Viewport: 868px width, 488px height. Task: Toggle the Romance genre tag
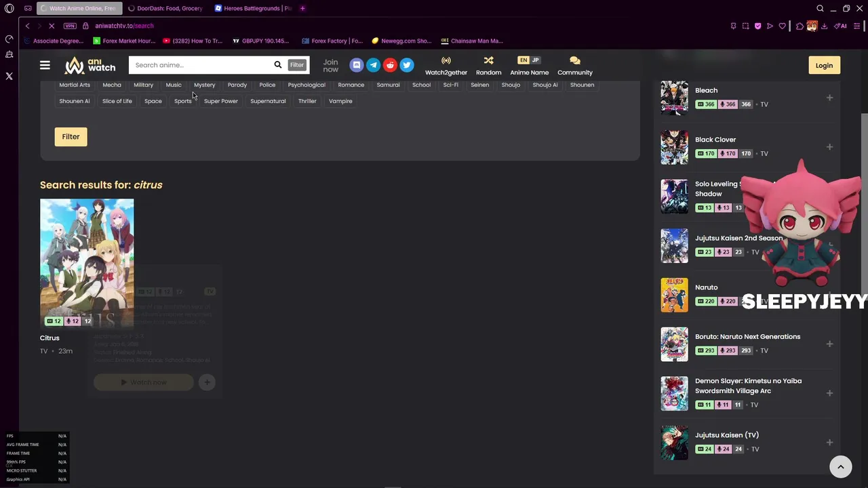pos(351,85)
